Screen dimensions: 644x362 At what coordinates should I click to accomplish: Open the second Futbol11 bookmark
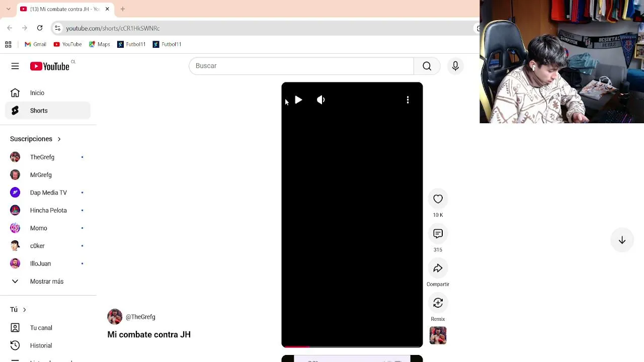click(x=167, y=44)
